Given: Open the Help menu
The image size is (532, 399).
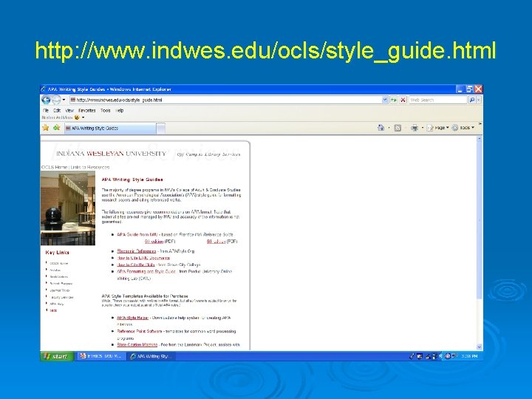Looking at the screenshot, I should tap(120, 111).
